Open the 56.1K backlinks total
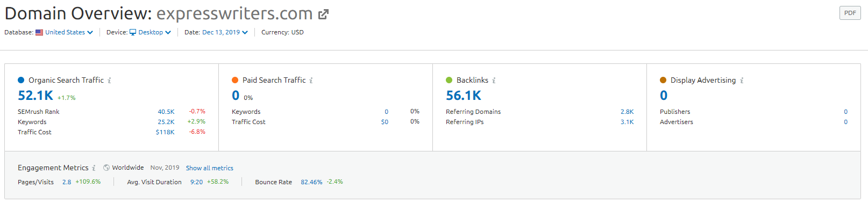Viewport: 868px width, 210px height. (x=464, y=96)
